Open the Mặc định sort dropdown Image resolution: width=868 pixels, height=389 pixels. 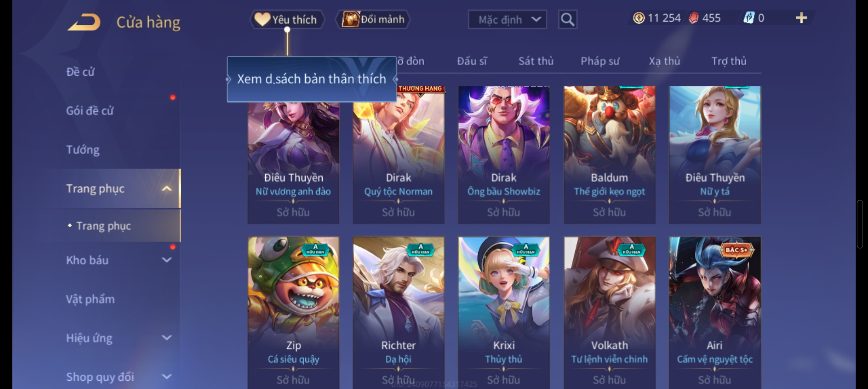coord(507,19)
